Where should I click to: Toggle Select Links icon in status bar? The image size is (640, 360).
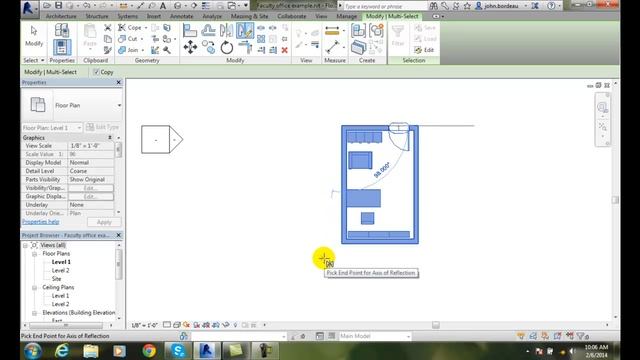521,336
